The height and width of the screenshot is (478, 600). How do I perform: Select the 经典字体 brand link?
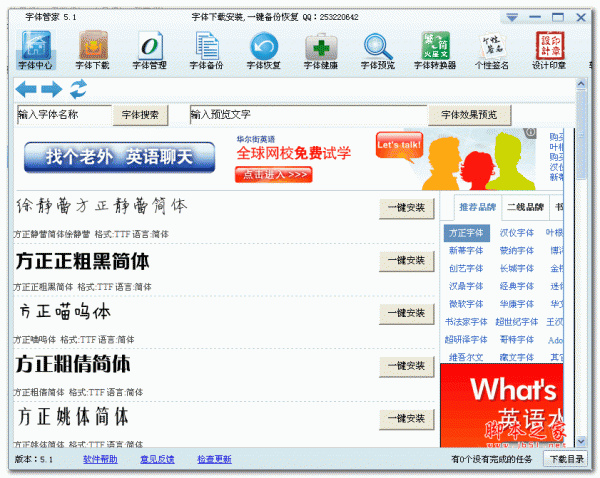click(x=517, y=286)
